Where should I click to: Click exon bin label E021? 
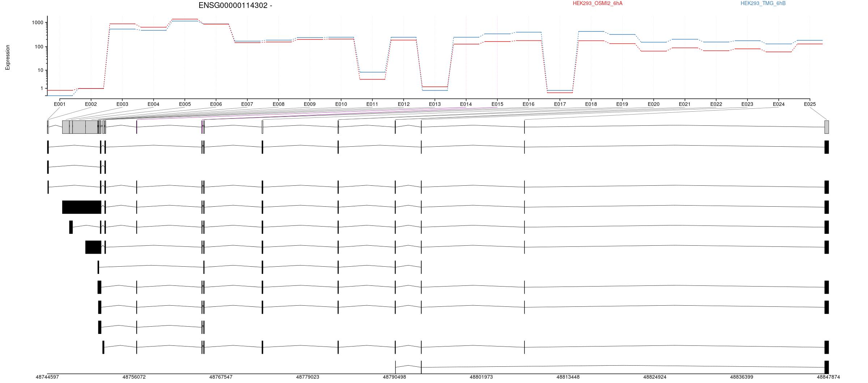685,104
